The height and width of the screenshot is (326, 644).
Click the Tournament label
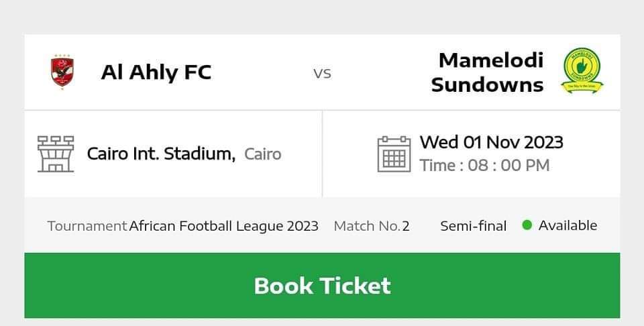87,226
